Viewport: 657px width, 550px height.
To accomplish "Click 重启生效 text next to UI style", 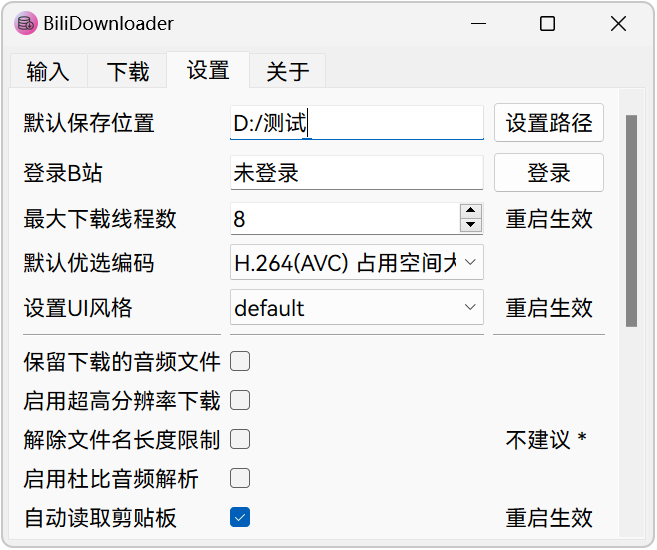I will click(548, 307).
